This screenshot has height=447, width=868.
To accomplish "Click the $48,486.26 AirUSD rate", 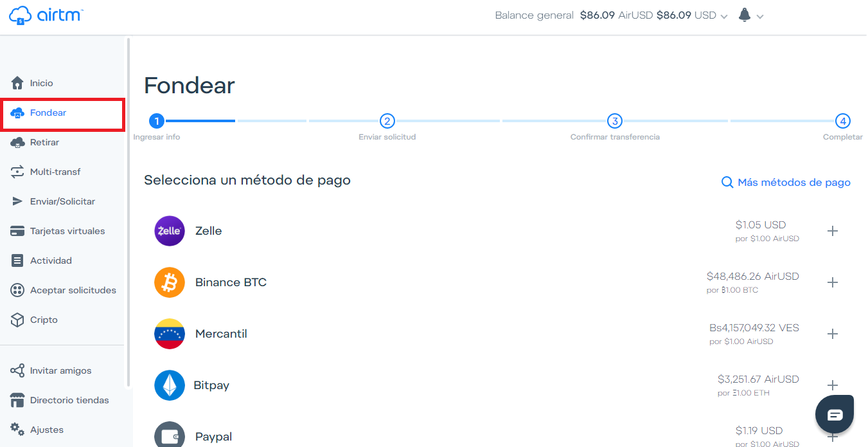I will point(753,277).
